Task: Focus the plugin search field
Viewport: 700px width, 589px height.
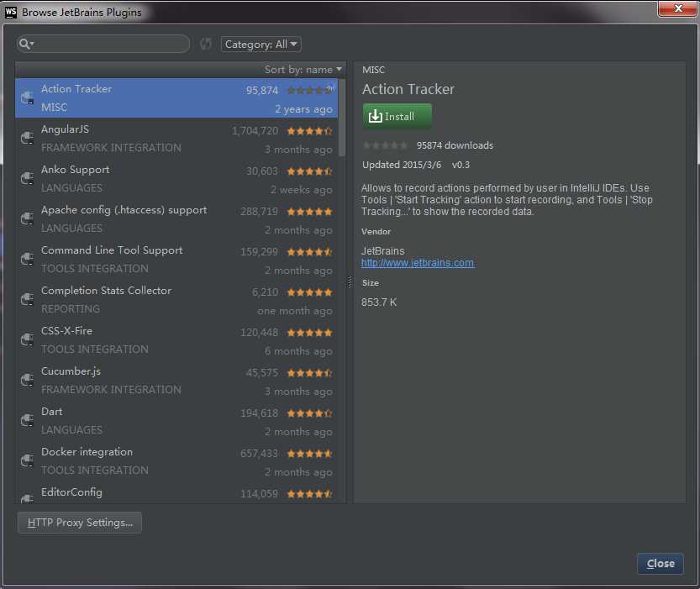Action: click(103, 44)
